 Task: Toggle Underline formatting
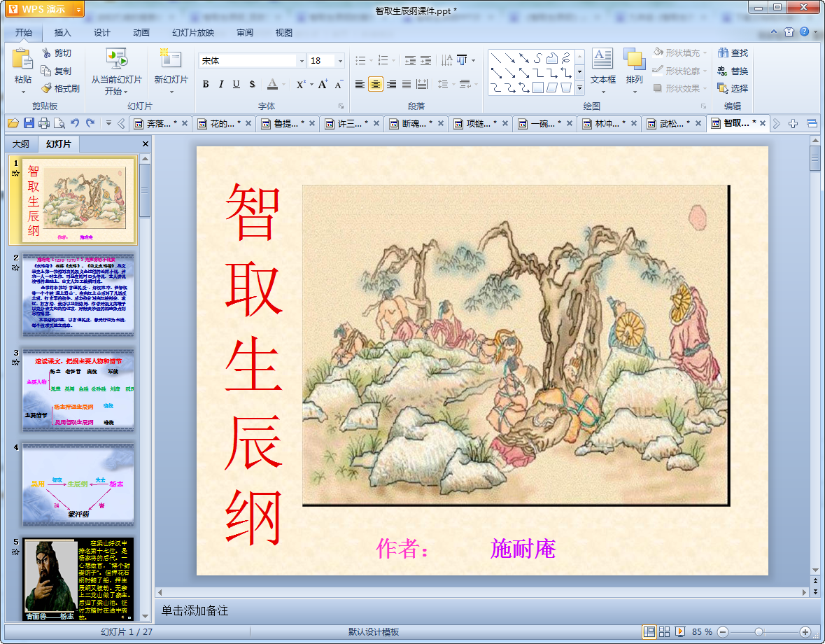[x=237, y=84]
